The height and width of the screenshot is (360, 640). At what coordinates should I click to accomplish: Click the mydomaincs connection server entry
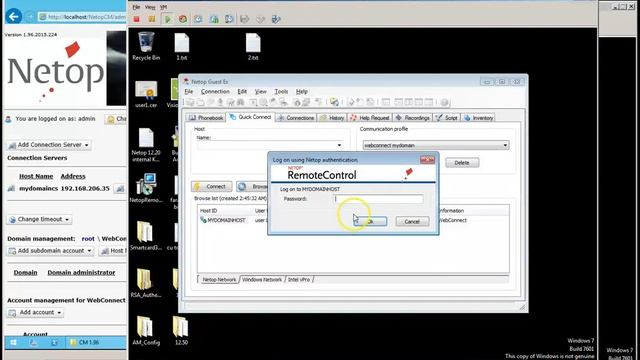pos(38,189)
